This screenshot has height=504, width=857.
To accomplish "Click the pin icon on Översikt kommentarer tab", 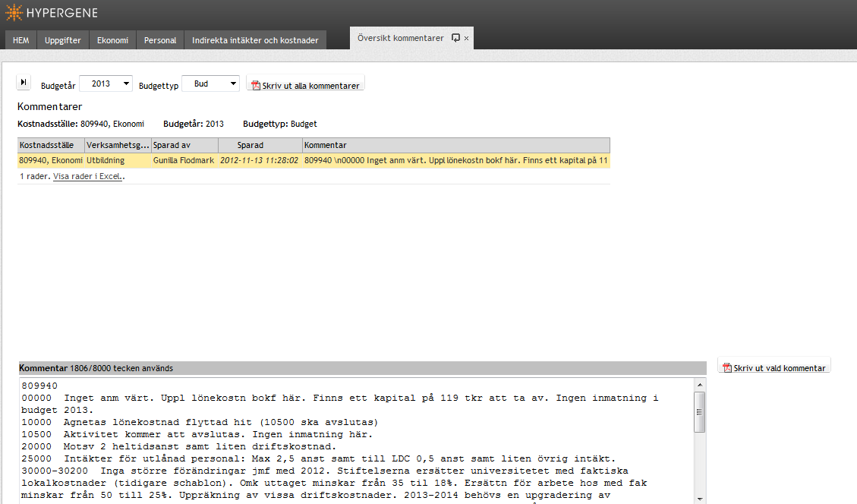I will point(455,38).
